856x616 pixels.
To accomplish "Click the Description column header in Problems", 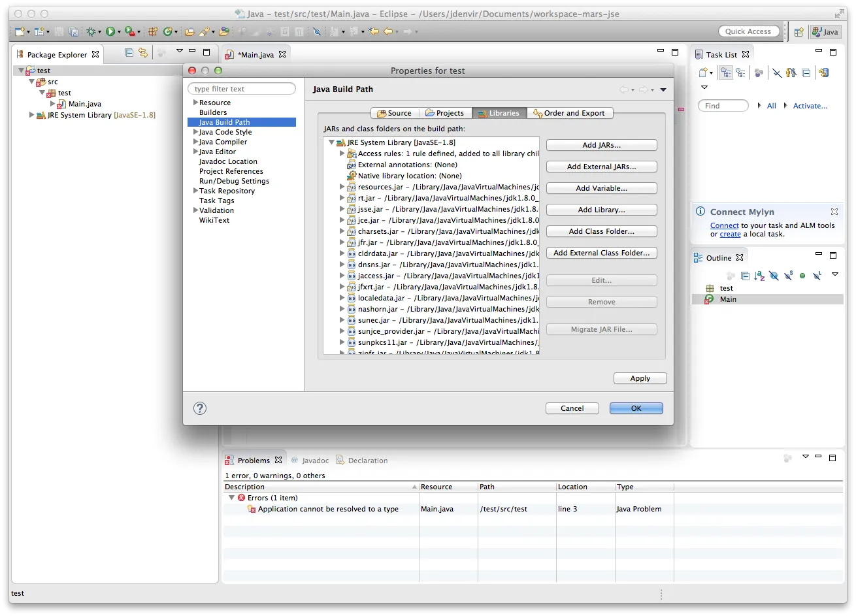I will (x=320, y=487).
